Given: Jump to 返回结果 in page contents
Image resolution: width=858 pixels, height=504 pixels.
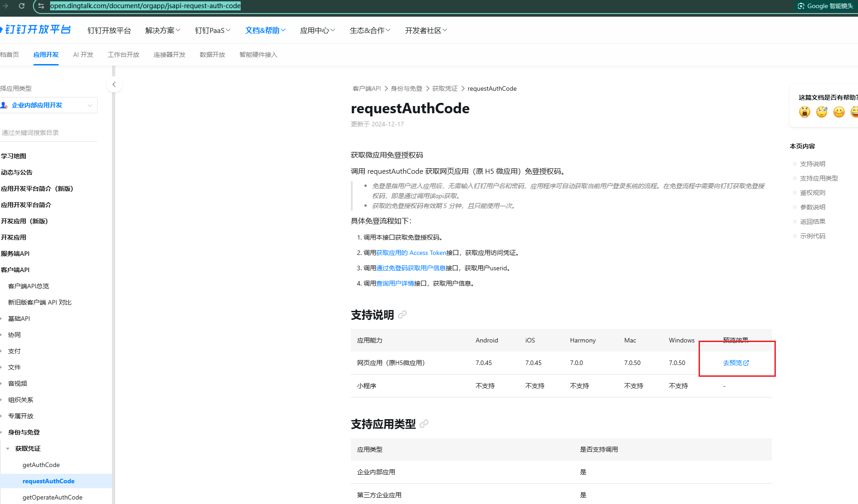Looking at the screenshot, I should pyautogui.click(x=812, y=222).
